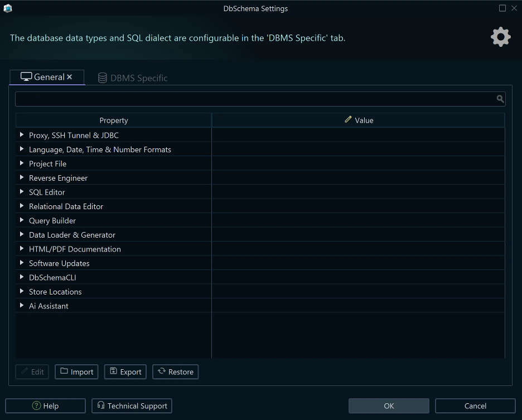
Task: Click the Restore arrows icon
Action: click(161, 371)
